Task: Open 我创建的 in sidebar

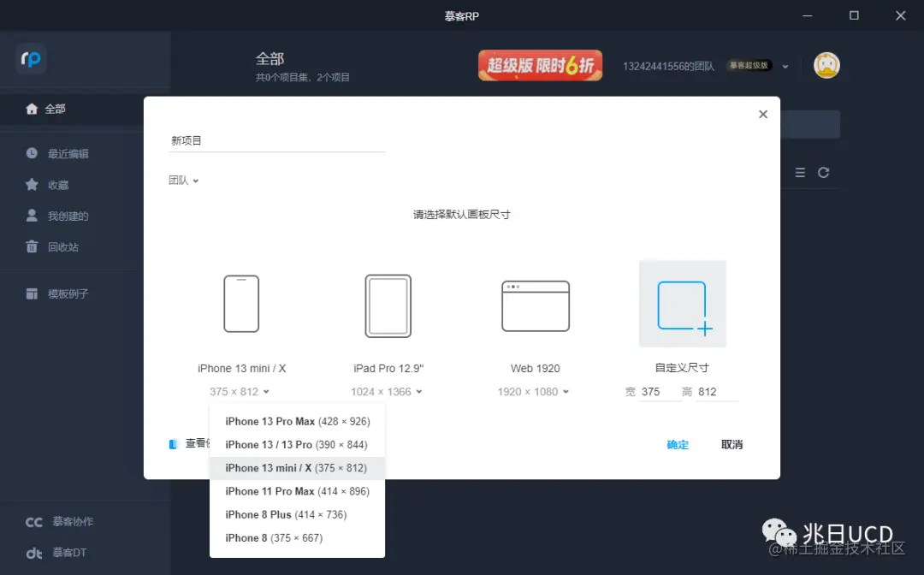Action: (57, 216)
